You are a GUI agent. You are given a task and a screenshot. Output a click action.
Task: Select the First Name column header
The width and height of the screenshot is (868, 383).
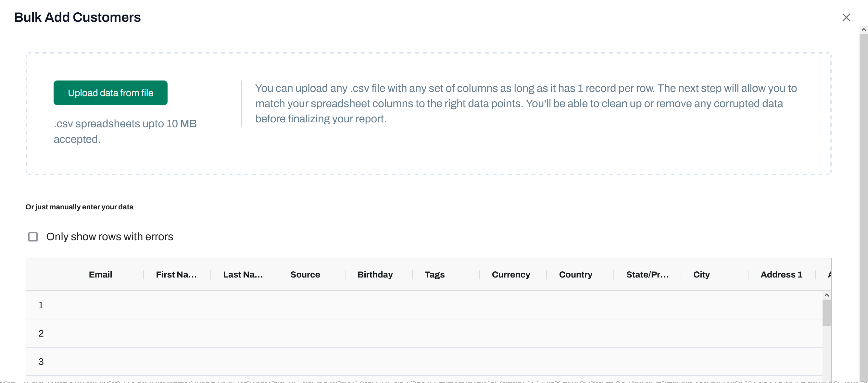(176, 274)
